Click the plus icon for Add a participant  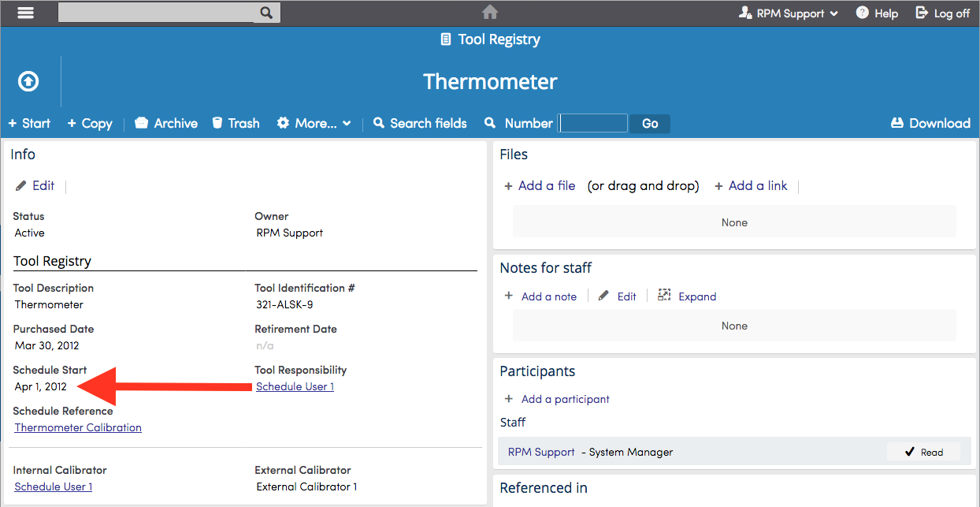click(509, 399)
